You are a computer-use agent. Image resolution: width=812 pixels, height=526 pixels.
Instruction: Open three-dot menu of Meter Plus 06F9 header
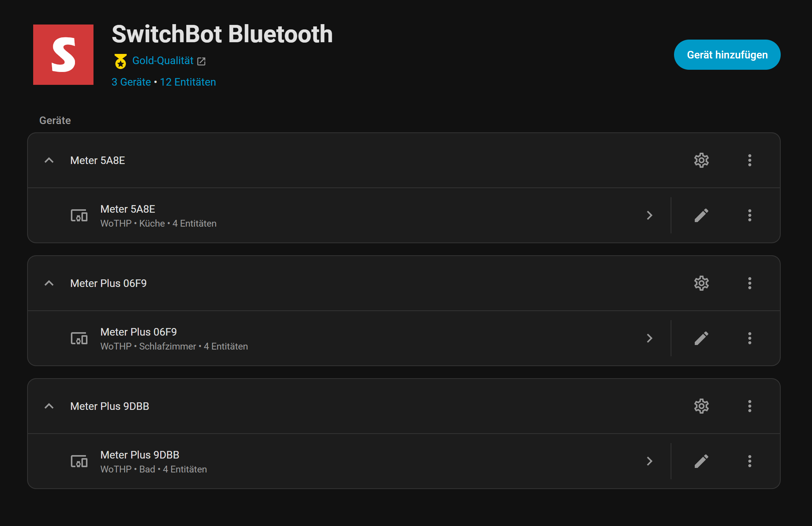coord(749,283)
